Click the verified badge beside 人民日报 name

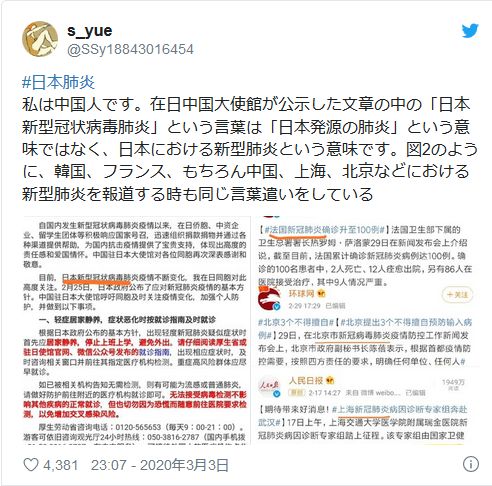pos(330,380)
